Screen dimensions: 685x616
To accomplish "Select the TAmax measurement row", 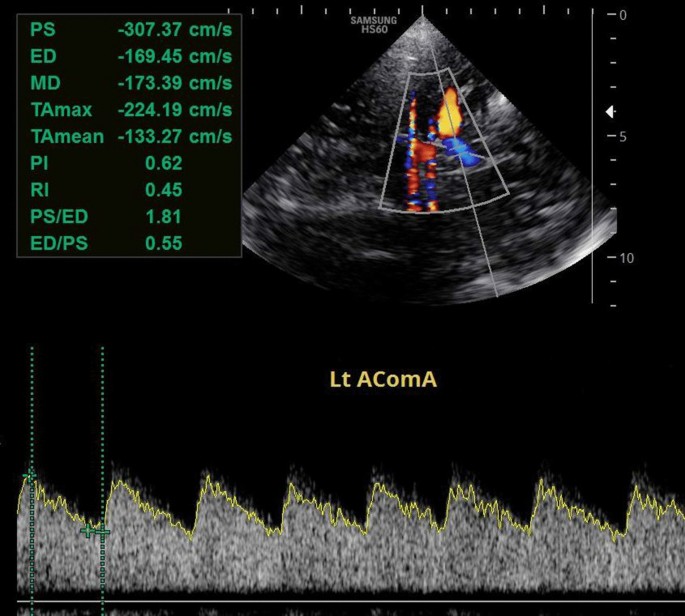I will point(130,110).
